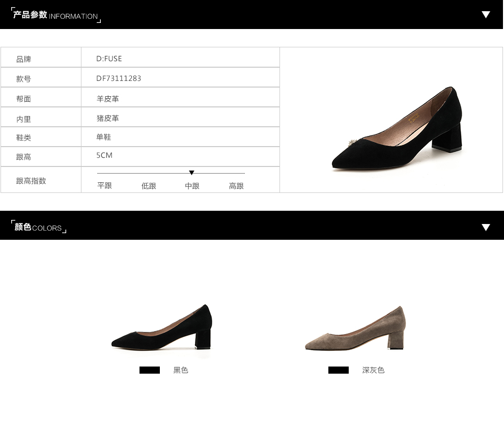Image resolution: width=504 pixels, height=421 pixels.
Task: Select the 平跟 heel level label
Action: point(104,186)
